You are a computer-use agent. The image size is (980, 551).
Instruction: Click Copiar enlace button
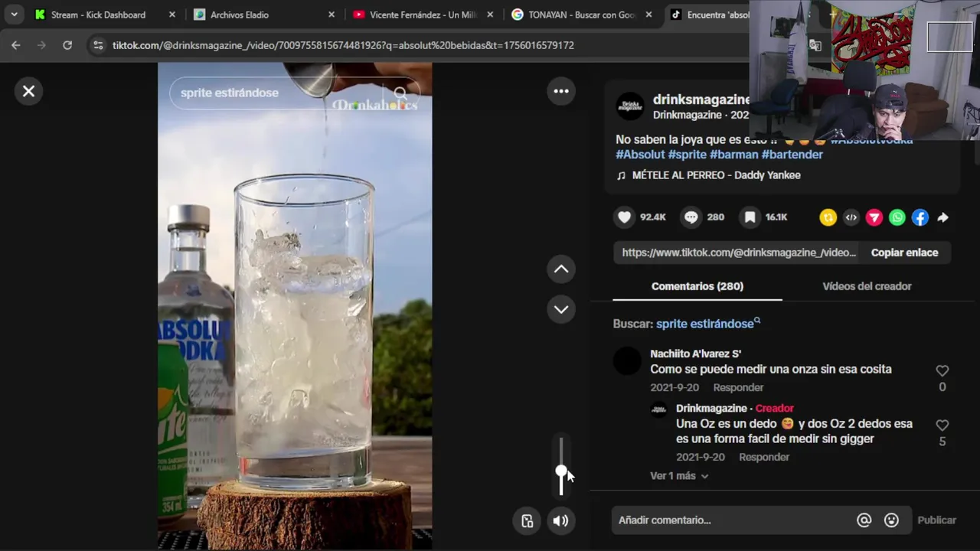tap(904, 253)
